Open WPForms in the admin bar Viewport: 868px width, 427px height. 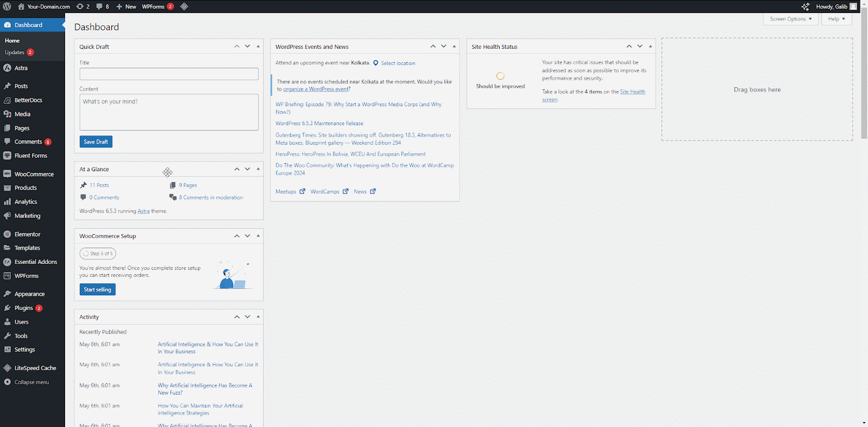pyautogui.click(x=158, y=7)
